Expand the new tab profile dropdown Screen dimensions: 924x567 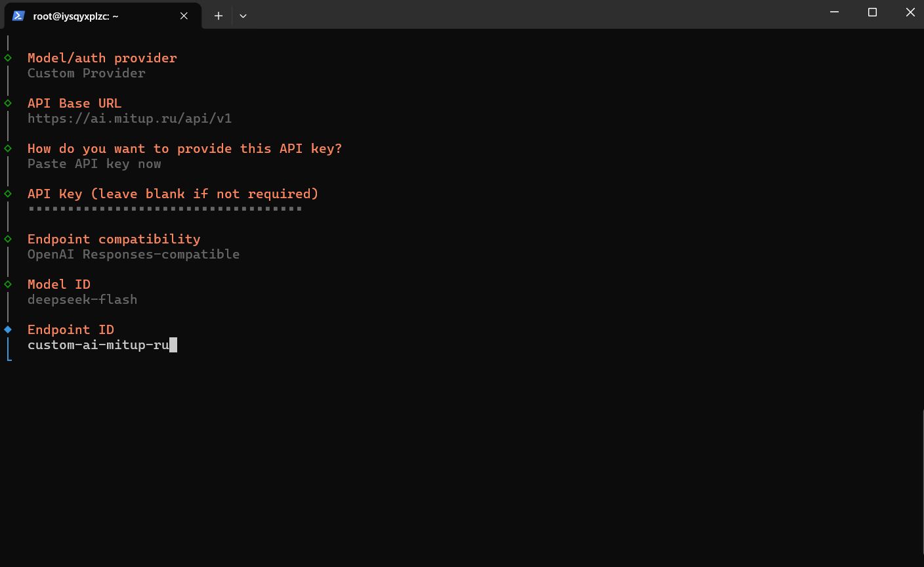click(x=243, y=16)
